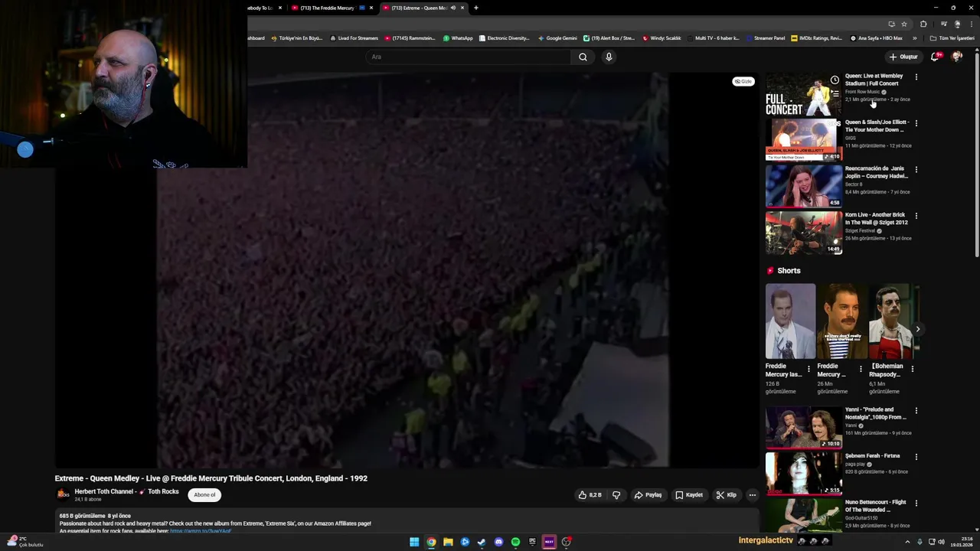Bookmark this page with the star icon
Viewport: 980px width, 551px height.
[904, 24]
